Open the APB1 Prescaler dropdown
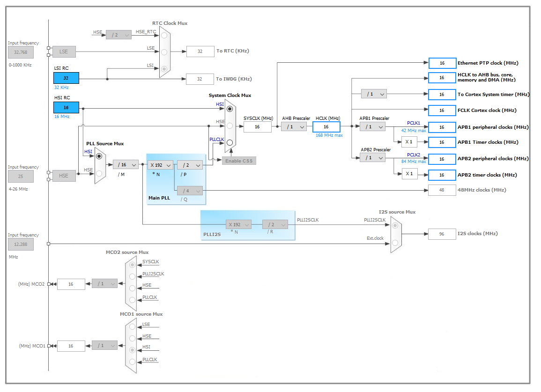This screenshot has height=392, width=541. [x=373, y=127]
